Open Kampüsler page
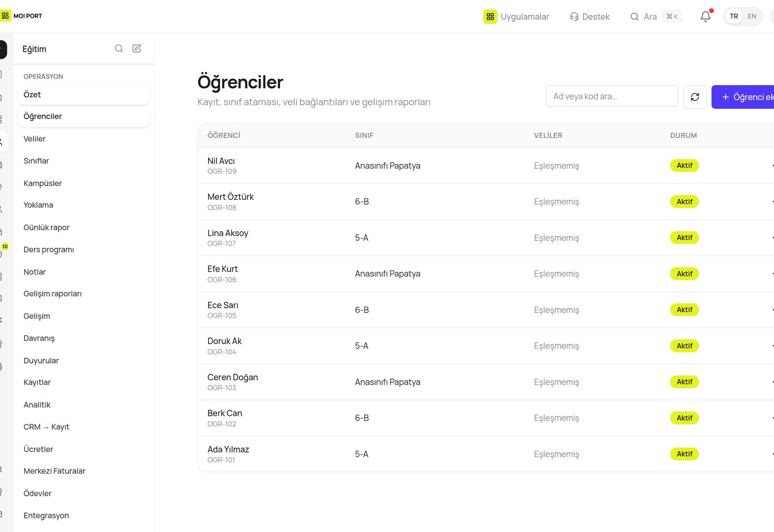 tap(84, 183)
